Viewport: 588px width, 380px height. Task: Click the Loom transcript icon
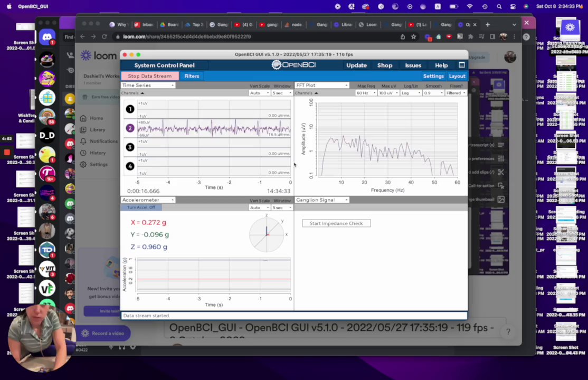tap(501, 145)
